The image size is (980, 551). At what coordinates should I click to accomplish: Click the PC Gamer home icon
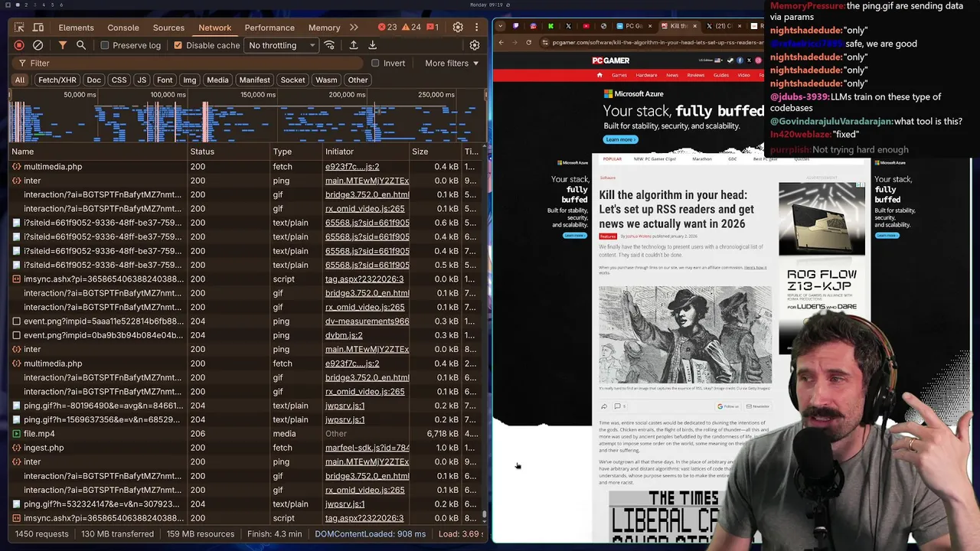point(599,75)
